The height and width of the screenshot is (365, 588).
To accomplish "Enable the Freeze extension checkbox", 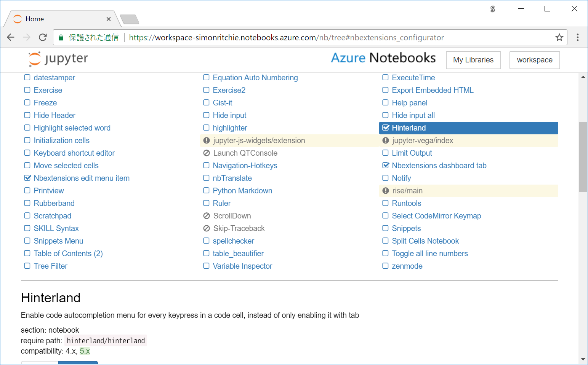I will coord(27,103).
